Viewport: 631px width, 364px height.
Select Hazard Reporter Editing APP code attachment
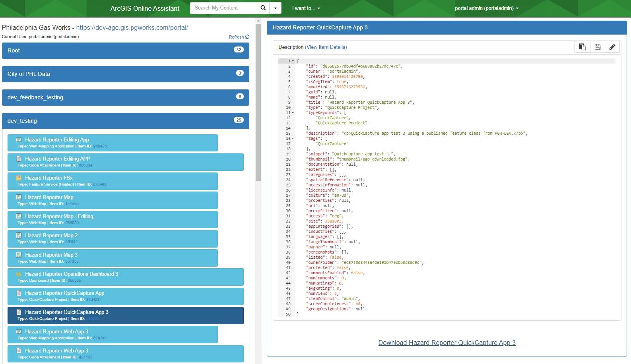click(x=126, y=162)
